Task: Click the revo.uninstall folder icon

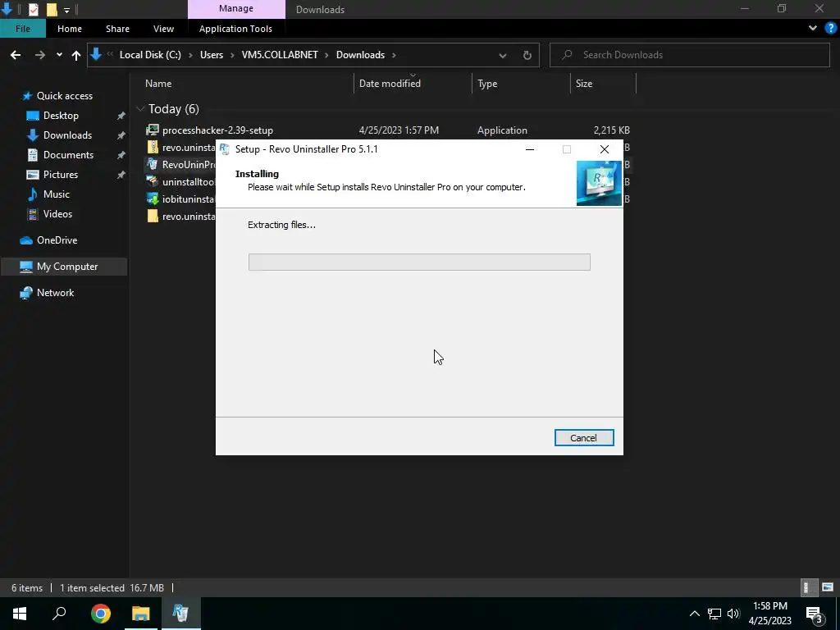Action: coord(153,216)
